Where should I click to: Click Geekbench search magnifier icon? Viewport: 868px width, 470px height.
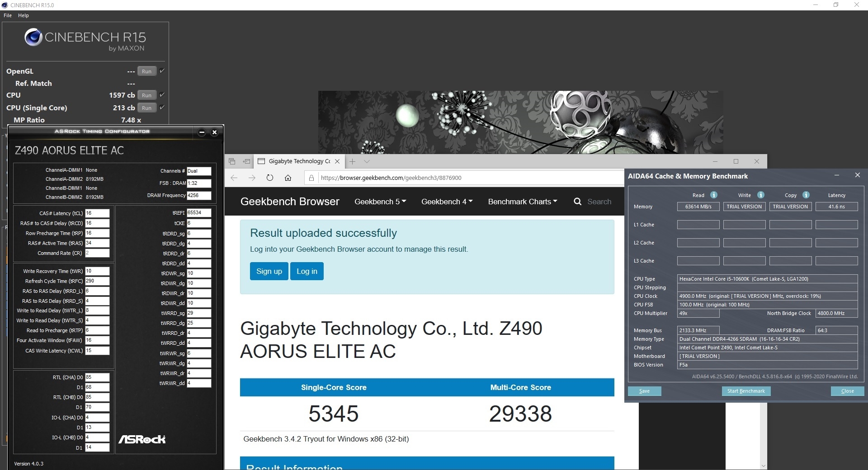pos(578,202)
